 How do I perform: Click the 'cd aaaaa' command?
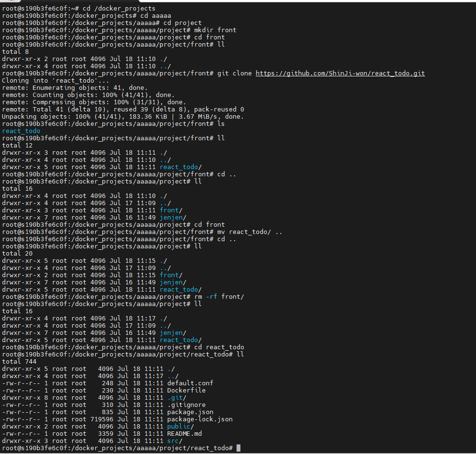click(155, 16)
